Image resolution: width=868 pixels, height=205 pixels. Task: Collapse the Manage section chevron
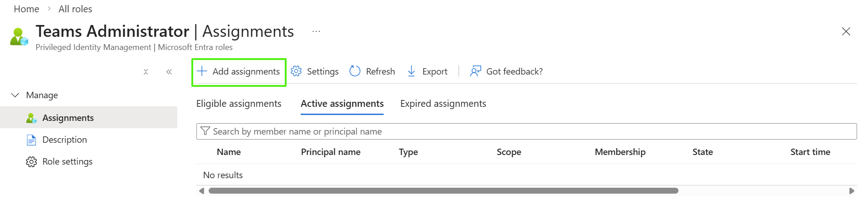coord(15,95)
